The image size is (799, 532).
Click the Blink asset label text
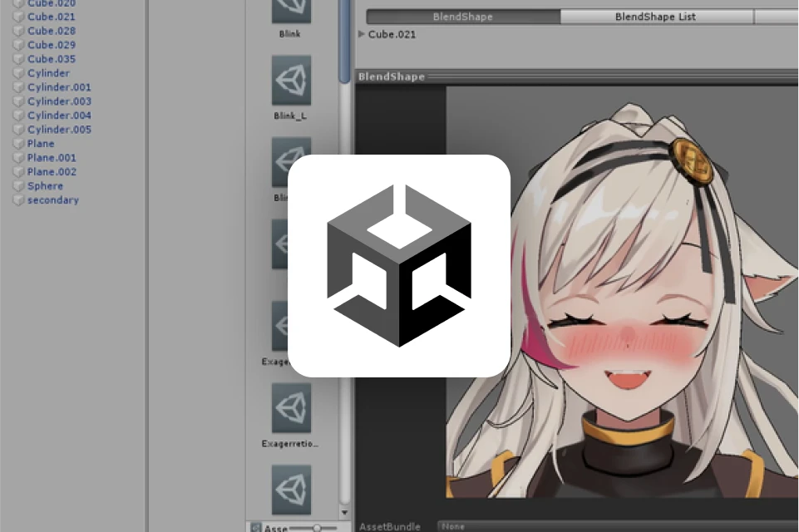coord(289,34)
